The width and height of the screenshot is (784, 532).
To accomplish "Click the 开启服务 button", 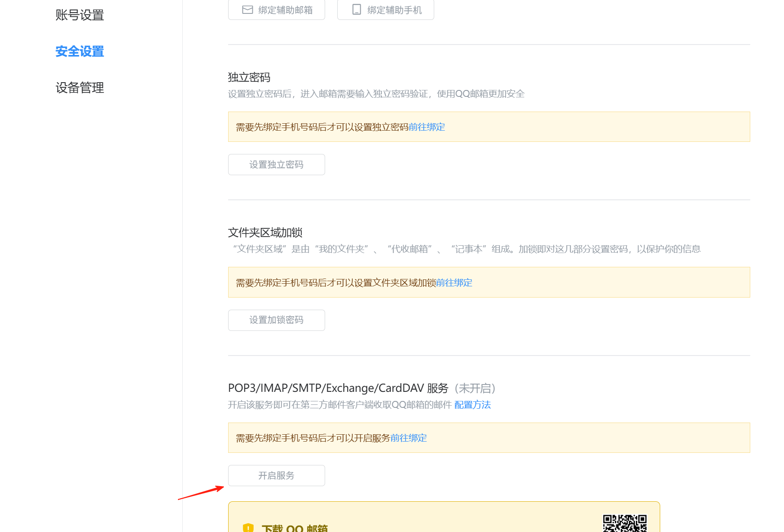I will pyautogui.click(x=277, y=475).
